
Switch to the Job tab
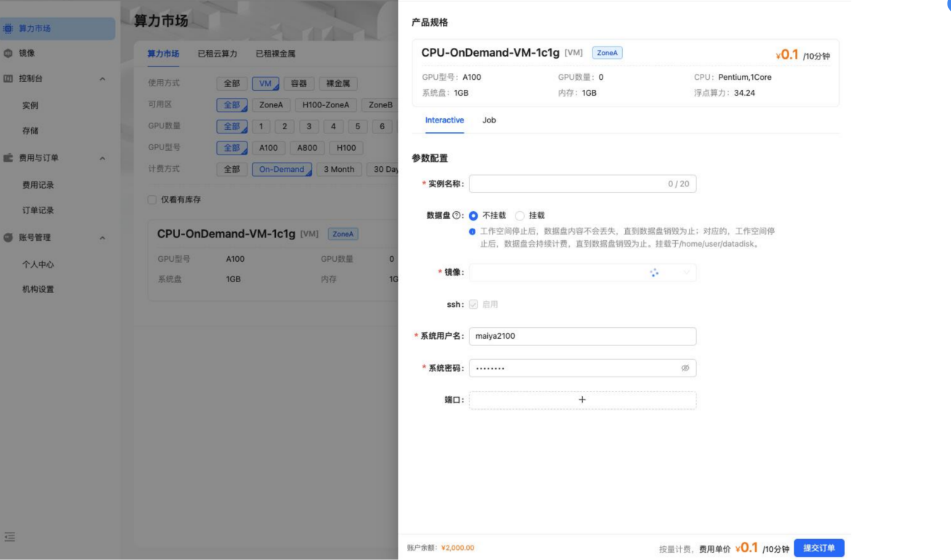[x=489, y=120]
